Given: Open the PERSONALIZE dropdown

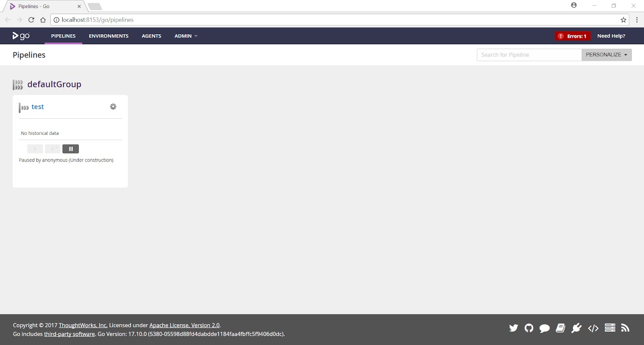Looking at the screenshot, I should click(x=606, y=55).
